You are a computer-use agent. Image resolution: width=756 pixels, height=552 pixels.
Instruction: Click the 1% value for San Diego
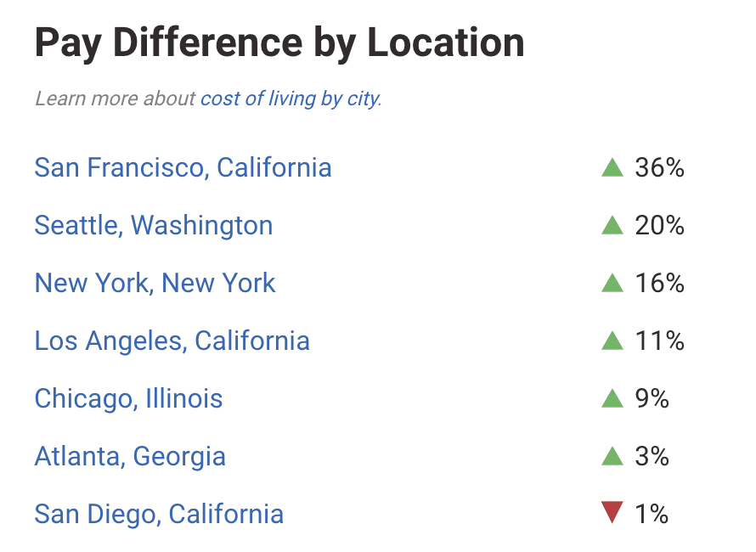coord(652,514)
